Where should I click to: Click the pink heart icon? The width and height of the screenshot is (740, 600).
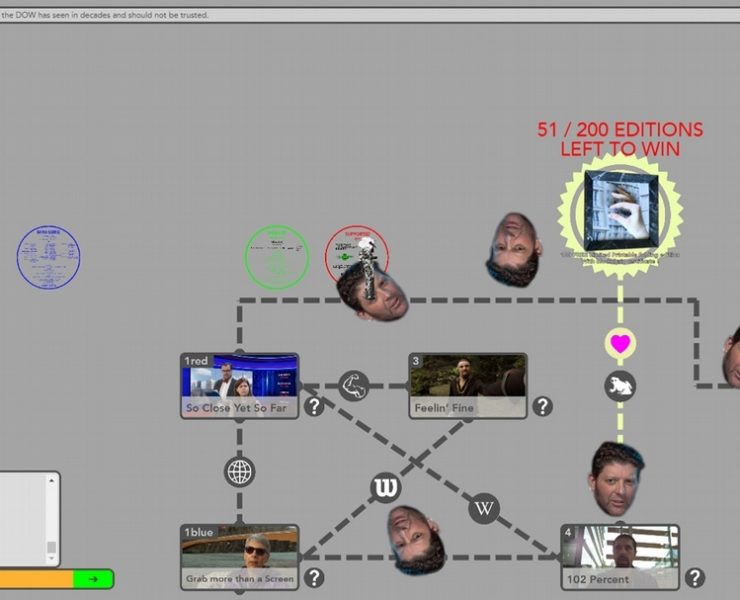point(620,344)
